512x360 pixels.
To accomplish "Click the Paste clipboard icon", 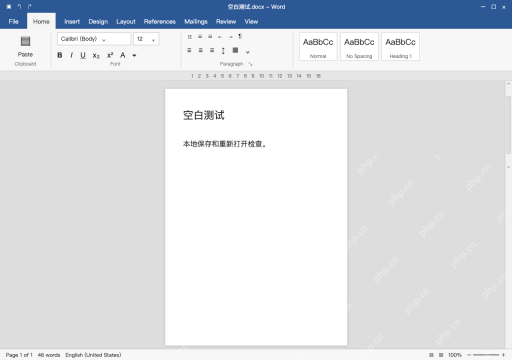I will [x=25, y=41].
